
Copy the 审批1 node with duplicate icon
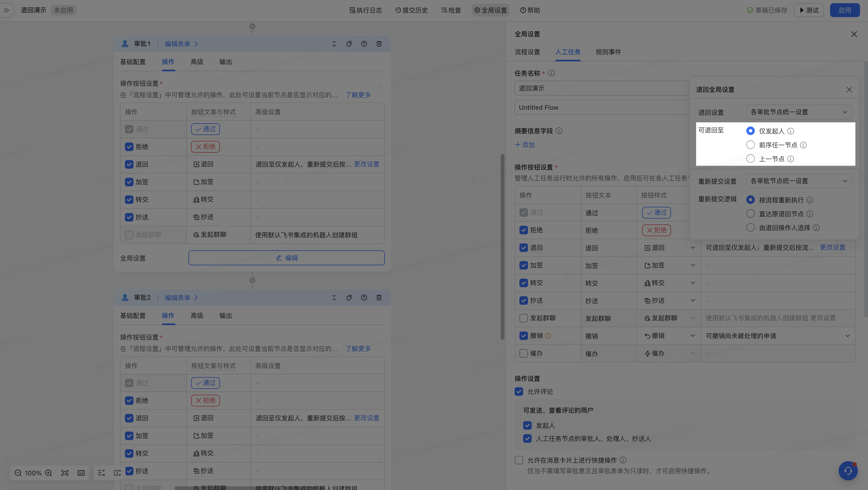(349, 44)
